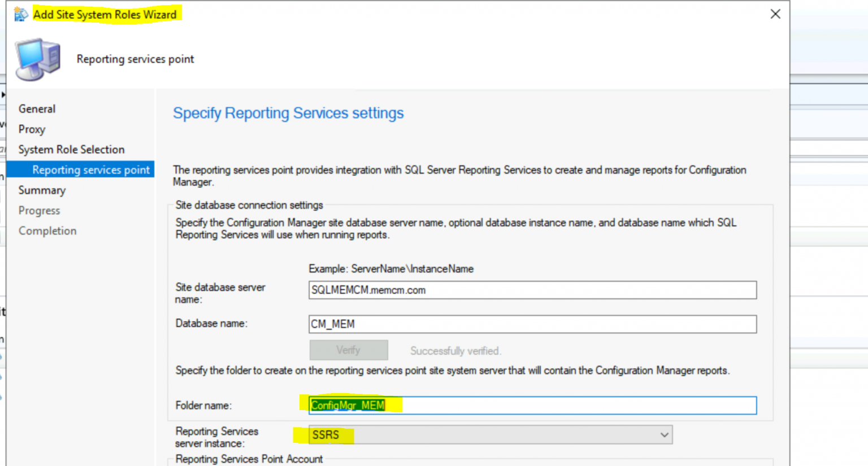This screenshot has width=868, height=466.
Task: Jump to the Summary step
Action: click(42, 190)
